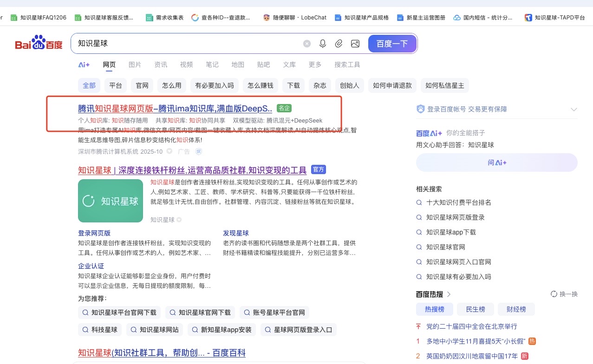This screenshot has width=593, height=364.
Task: Switch to the 图片 search tab
Action: coord(135,65)
